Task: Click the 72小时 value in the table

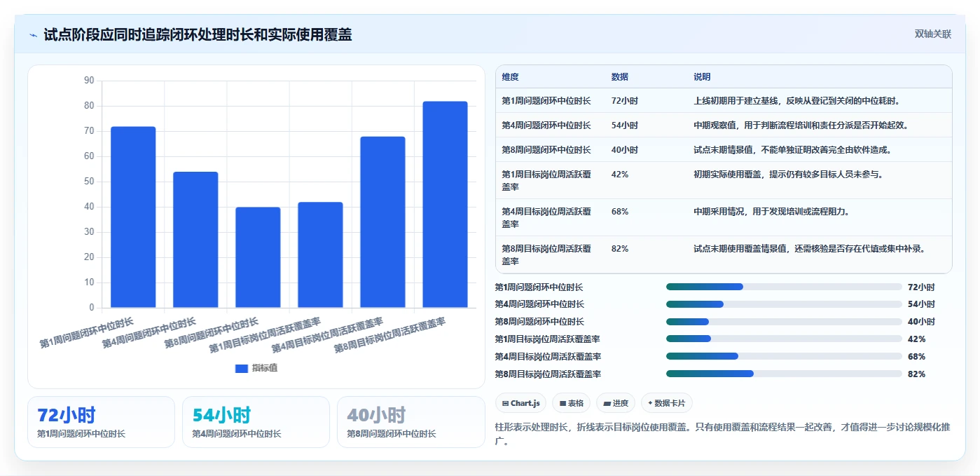Action: click(x=624, y=101)
